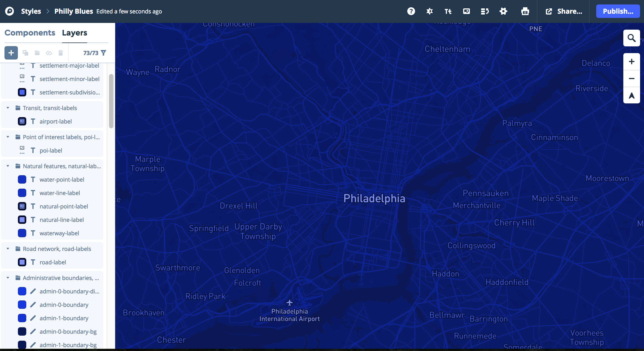Select the airport-label layer

[56, 122]
